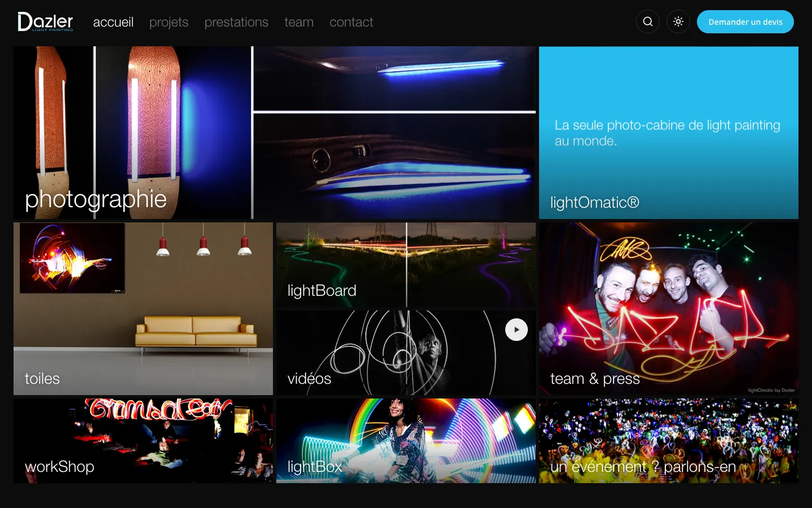Toggle light/dark theme with the sun icon
This screenshot has height=508, width=812.
678,22
